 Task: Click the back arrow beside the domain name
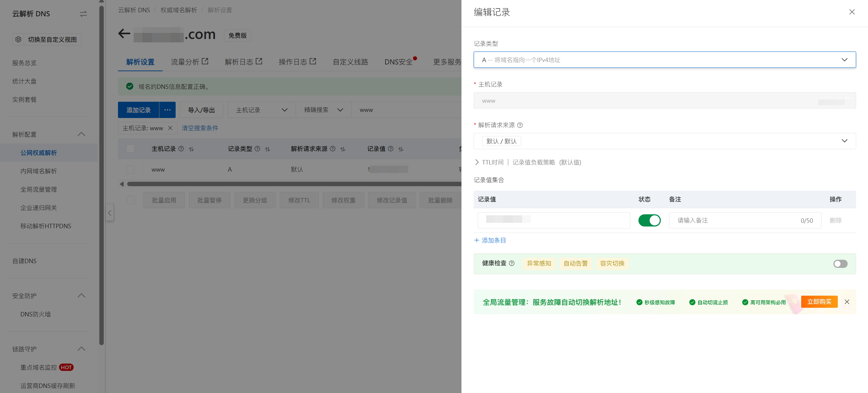pyautogui.click(x=124, y=34)
